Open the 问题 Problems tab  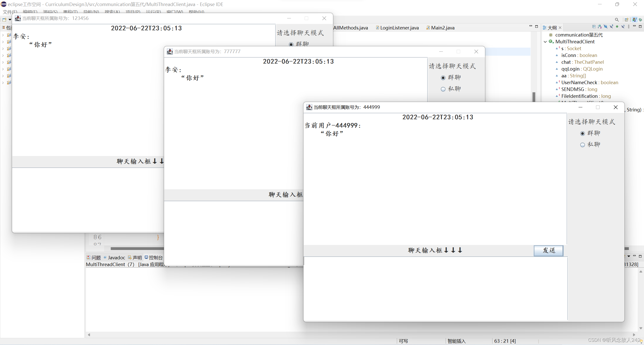(x=94, y=258)
